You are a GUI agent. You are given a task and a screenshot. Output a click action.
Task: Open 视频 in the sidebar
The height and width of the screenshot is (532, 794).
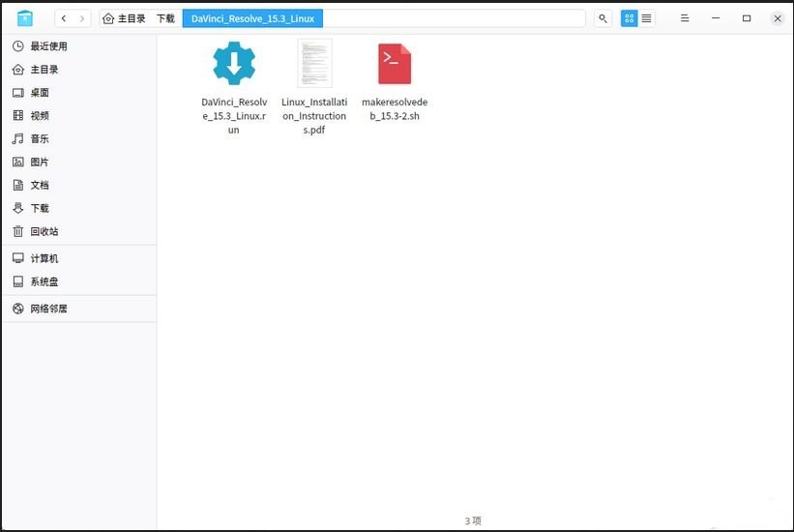click(79, 115)
